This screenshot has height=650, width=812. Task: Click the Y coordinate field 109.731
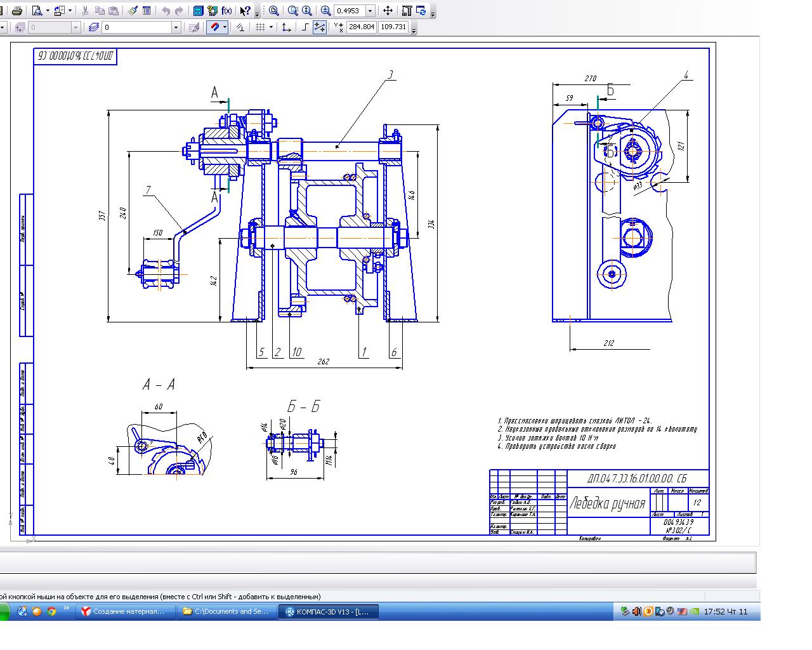[393, 27]
